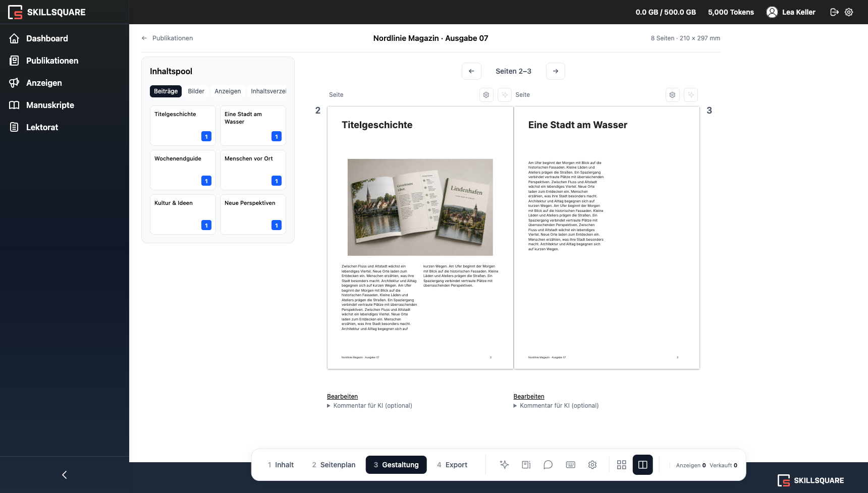This screenshot has width=868, height=493.
Task: Open settings gear in the top bar
Action: tap(849, 12)
